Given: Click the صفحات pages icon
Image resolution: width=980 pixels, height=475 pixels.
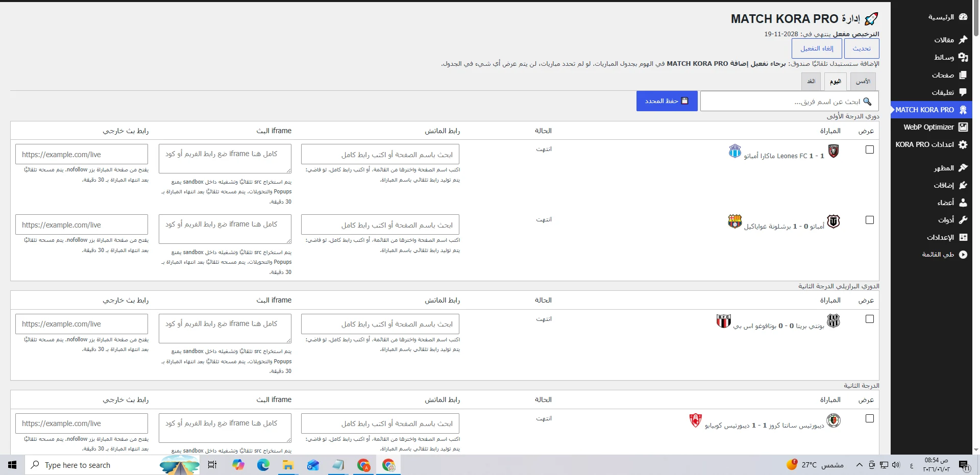Looking at the screenshot, I should [963, 75].
